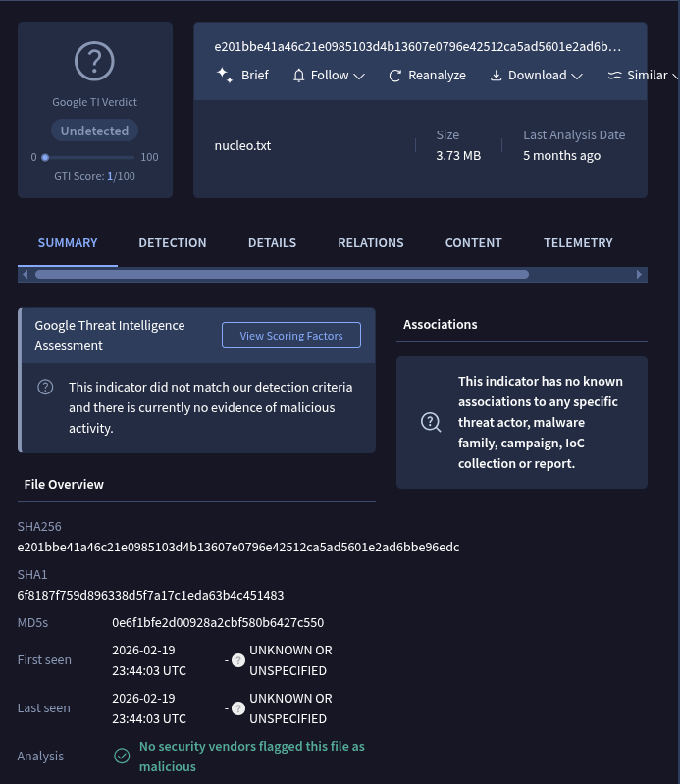Image resolution: width=680 pixels, height=784 pixels.
Task: Click the horizontal tab scrollbar thumb
Action: 282,274
